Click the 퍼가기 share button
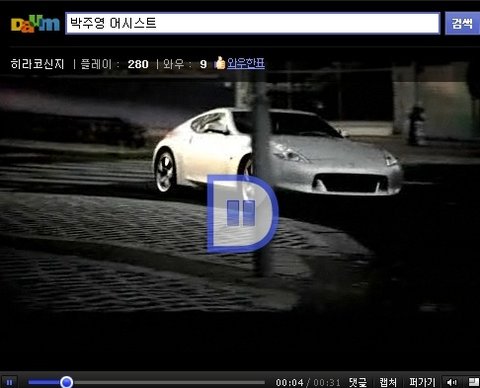Viewport: 480px width, 388px height. 422,382
